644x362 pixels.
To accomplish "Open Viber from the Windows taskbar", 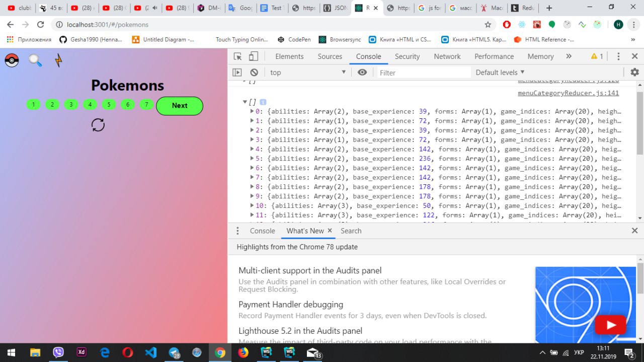I will coord(58,352).
